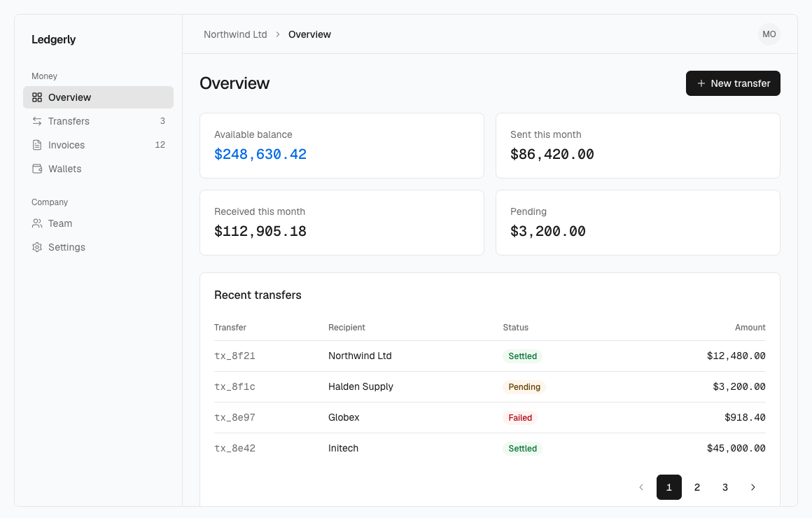Click recipient Halden Supply

361,387
